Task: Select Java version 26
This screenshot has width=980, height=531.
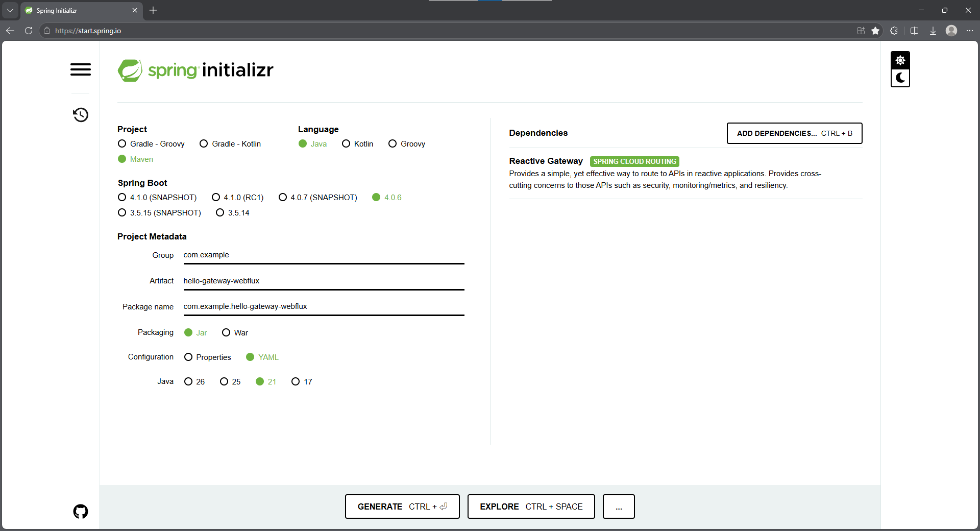Action: [194, 382]
